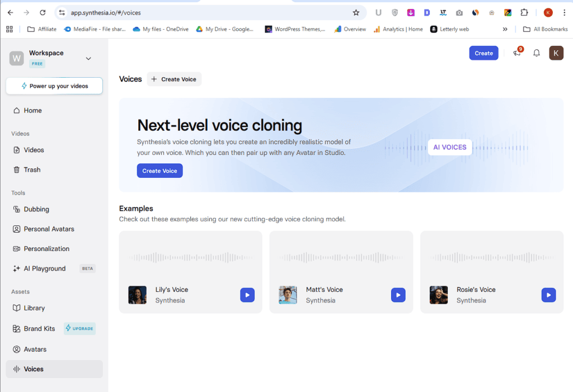The image size is (573, 392).
Task: Open the Dubbing tool
Action: point(54,209)
